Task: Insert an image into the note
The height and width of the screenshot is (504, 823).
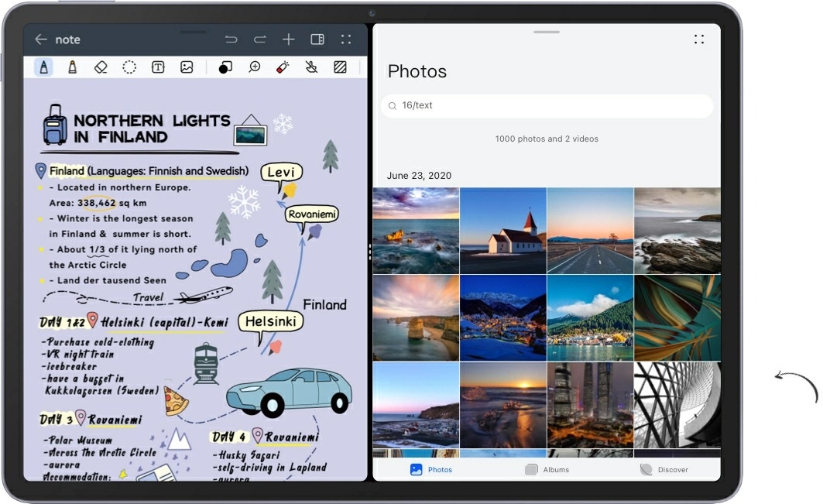Action: coord(187,67)
